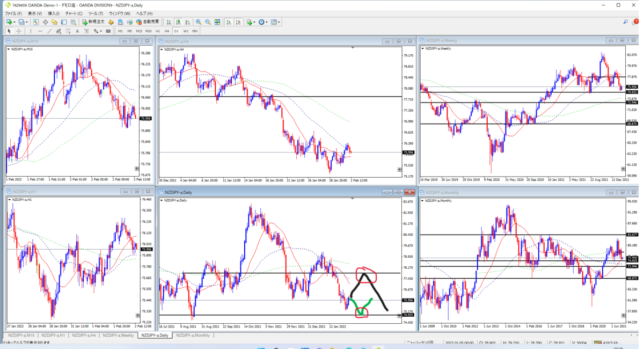
Task: Click the Indicators list toolbar icon
Action: pyautogui.click(x=250, y=22)
